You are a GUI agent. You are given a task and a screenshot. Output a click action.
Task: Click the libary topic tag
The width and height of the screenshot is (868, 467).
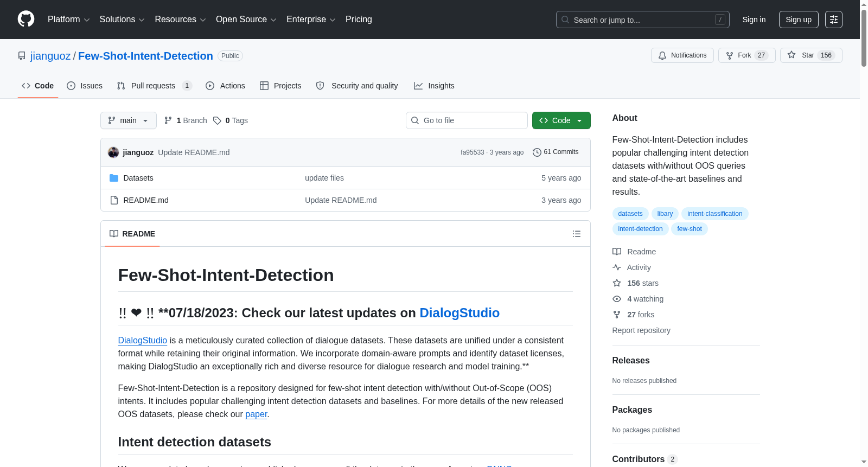point(665,214)
